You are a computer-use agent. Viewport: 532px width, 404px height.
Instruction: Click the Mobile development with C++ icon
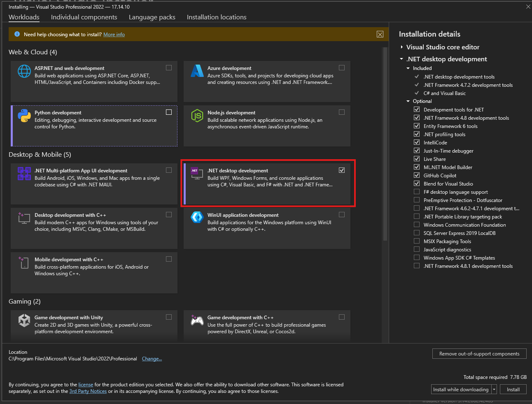pos(24,262)
